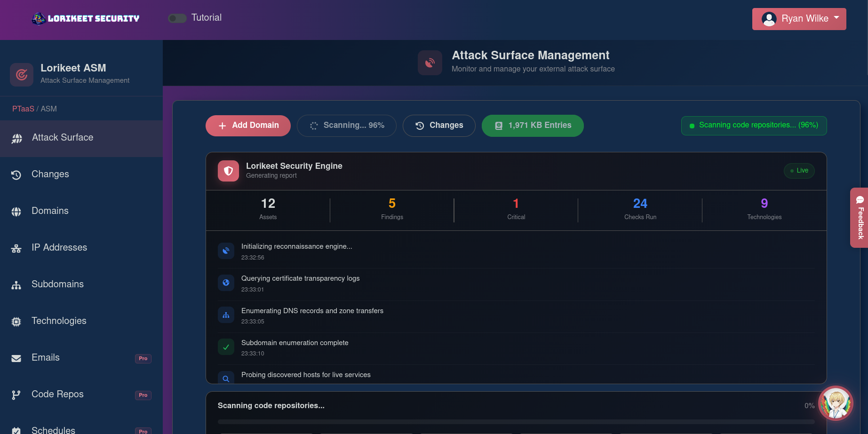The height and width of the screenshot is (434, 868).
Task: Click the Code Repos branch icon
Action: point(16,395)
